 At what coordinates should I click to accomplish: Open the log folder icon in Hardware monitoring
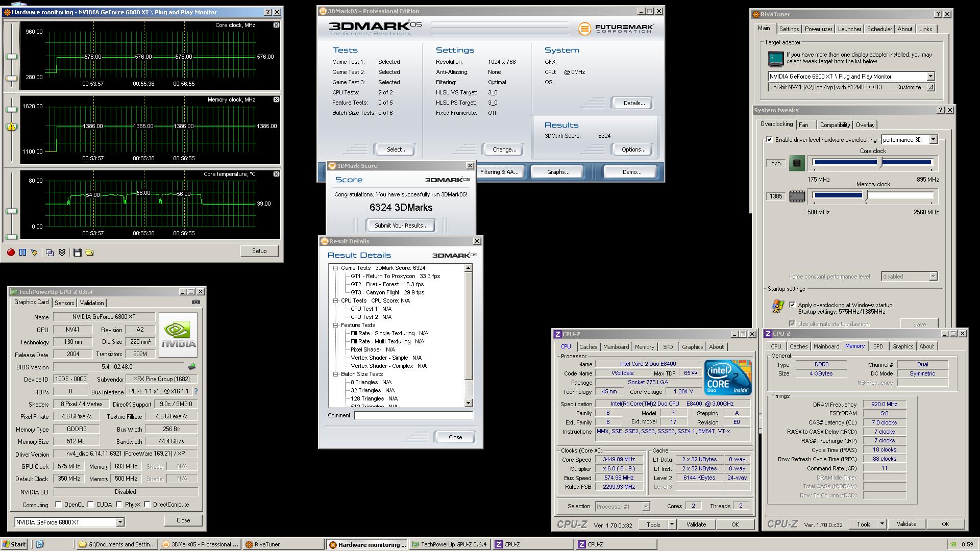(89, 253)
